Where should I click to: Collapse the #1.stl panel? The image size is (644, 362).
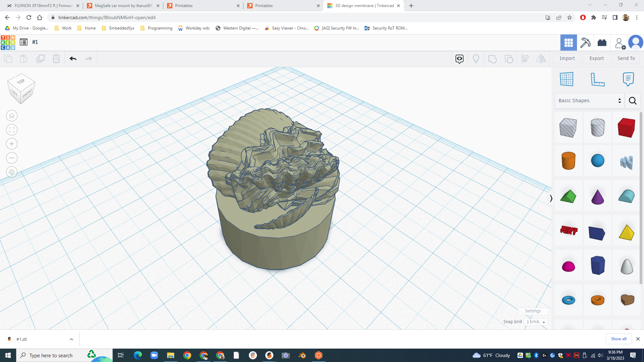(x=71, y=339)
